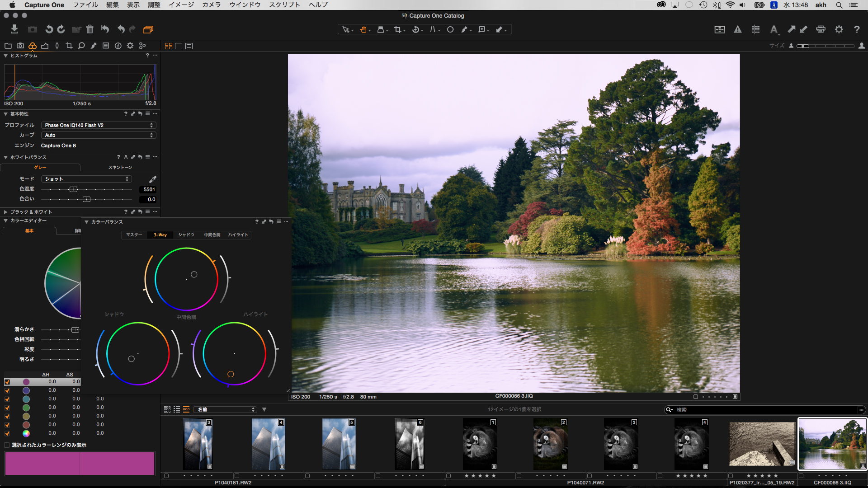Open the Library folder tool tab

(8, 46)
